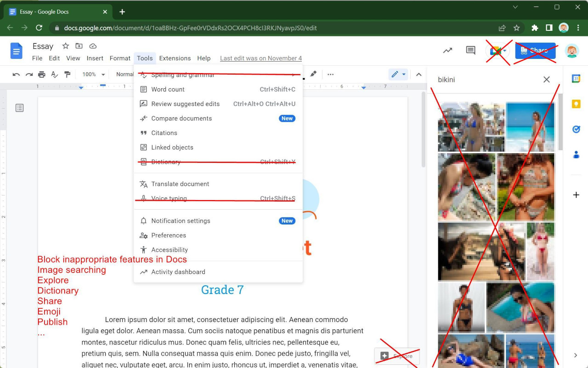Open the comment history icon
Screen dimensions: 588x368
click(470, 51)
